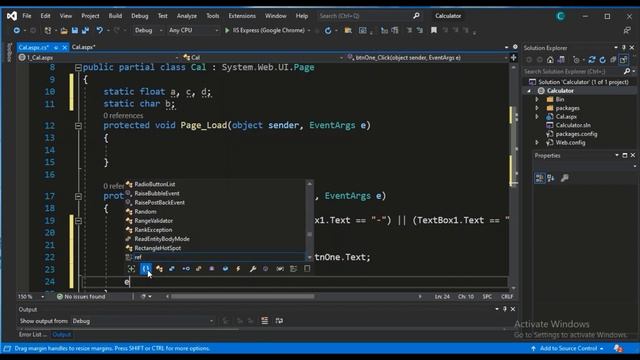The image size is (640, 360).
Task: Select Calculator.sln in Solution Explorer
Action: click(x=573, y=125)
